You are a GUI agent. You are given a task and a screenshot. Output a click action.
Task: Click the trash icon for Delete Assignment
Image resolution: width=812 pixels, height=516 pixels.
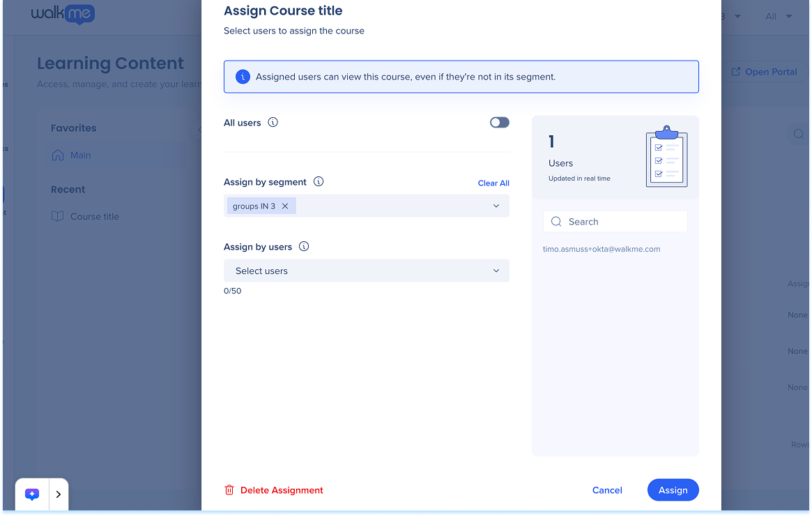pos(229,490)
